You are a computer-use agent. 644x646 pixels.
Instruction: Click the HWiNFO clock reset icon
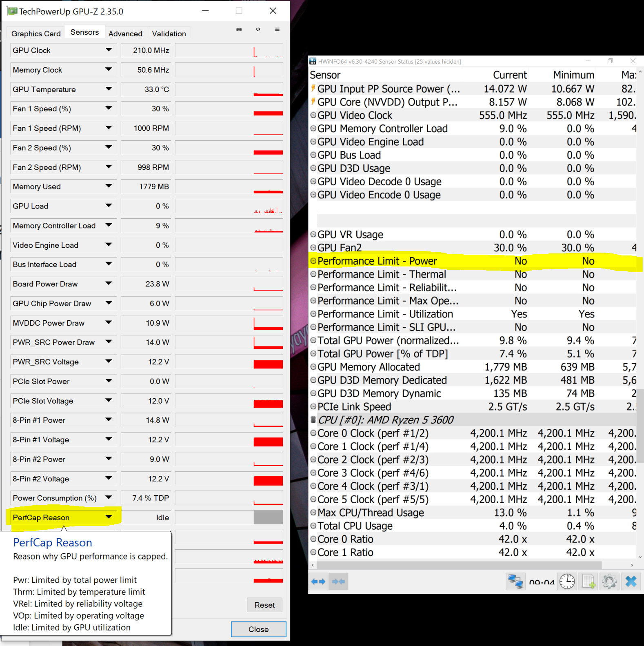[x=567, y=582]
